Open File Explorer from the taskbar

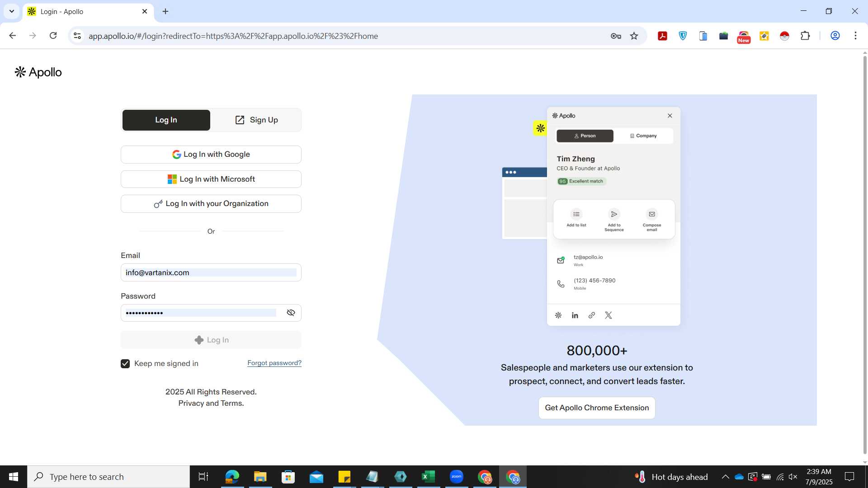pyautogui.click(x=260, y=477)
